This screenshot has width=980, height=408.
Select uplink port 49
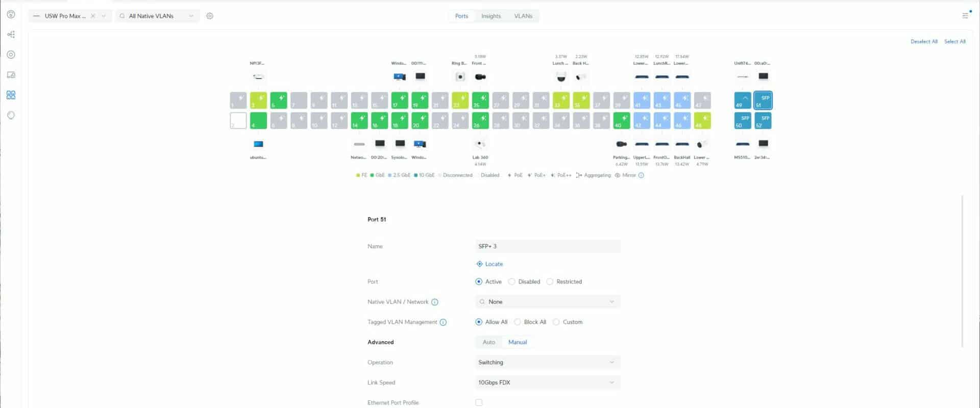tap(743, 100)
